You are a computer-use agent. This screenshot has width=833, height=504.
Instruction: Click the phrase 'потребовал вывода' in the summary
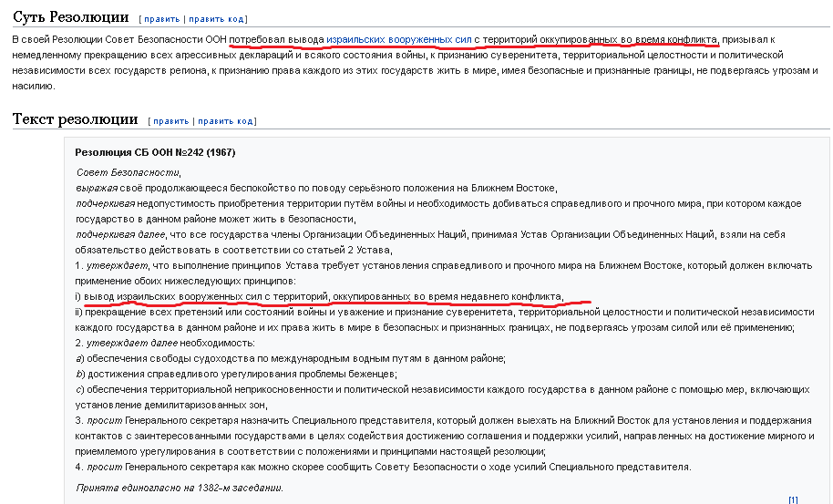(x=276, y=39)
